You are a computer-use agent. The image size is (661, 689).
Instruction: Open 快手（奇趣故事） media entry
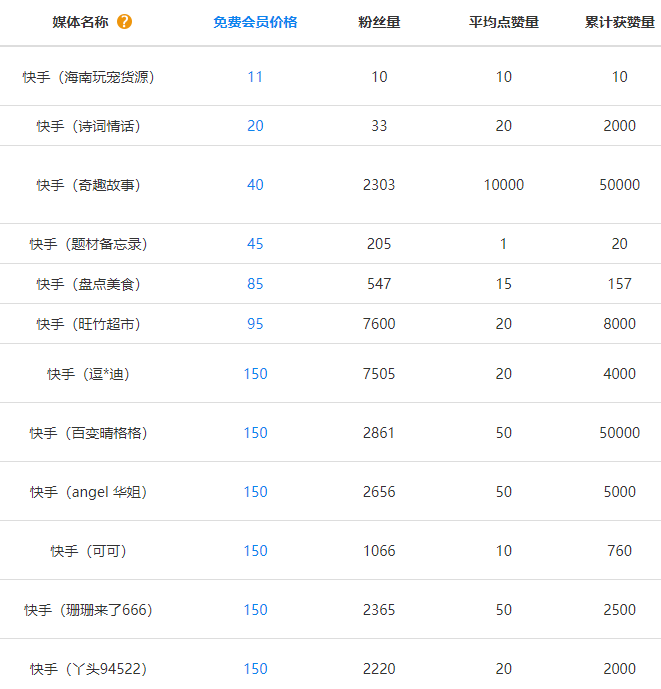click(x=88, y=185)
